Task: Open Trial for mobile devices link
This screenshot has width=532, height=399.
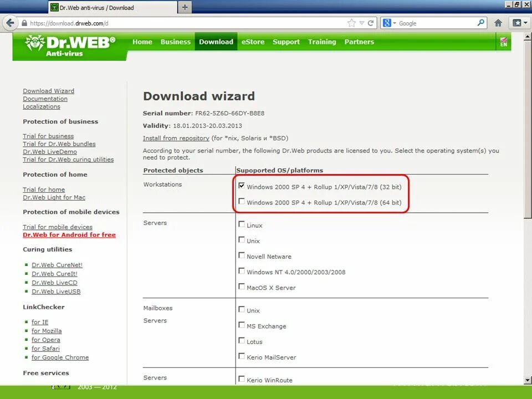Action: [x=58, y=227]
